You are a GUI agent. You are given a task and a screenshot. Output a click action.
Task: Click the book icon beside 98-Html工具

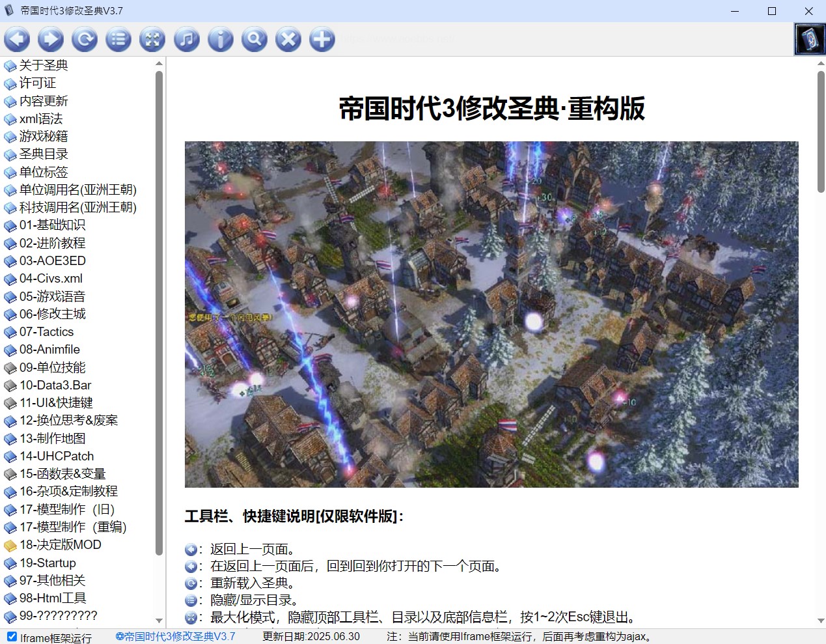pos(10,598)
